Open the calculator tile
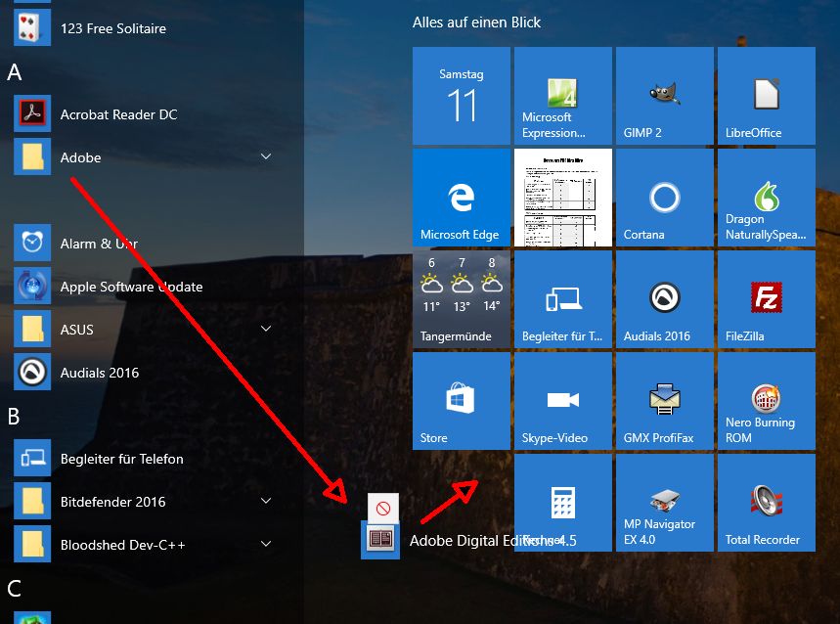The width and height of the screenshot is (840, 624). tap(563, 503)
